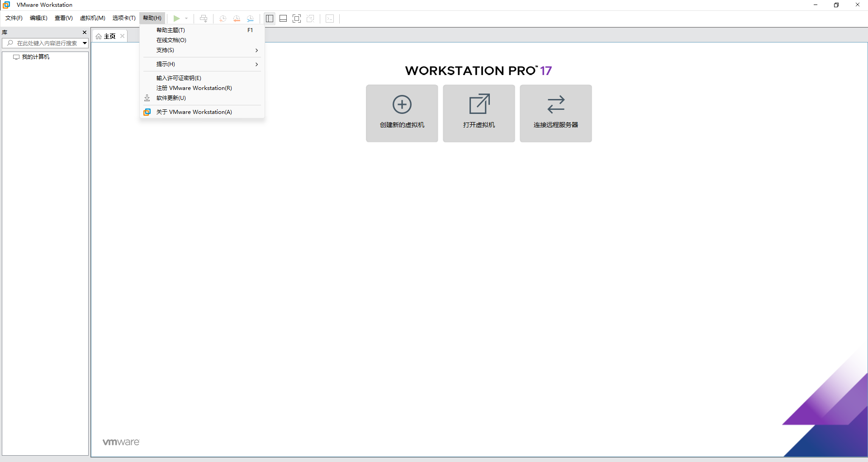Image resolution: width=868 pixels, height=462 pixels.
Task: Switch to the 主页 tab
Action: [x=110, y=36]
